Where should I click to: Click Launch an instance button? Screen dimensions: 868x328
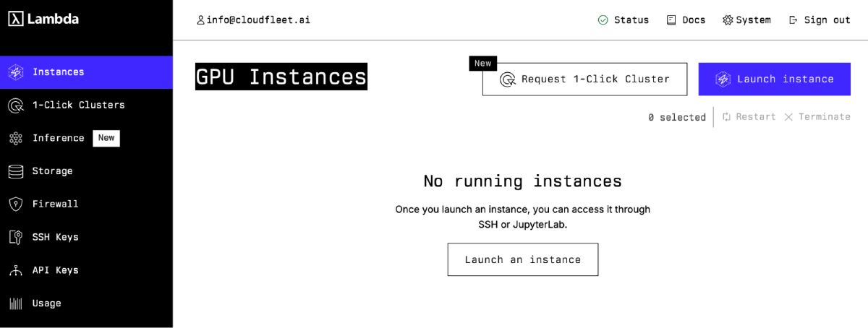click(x=523, y=259)
